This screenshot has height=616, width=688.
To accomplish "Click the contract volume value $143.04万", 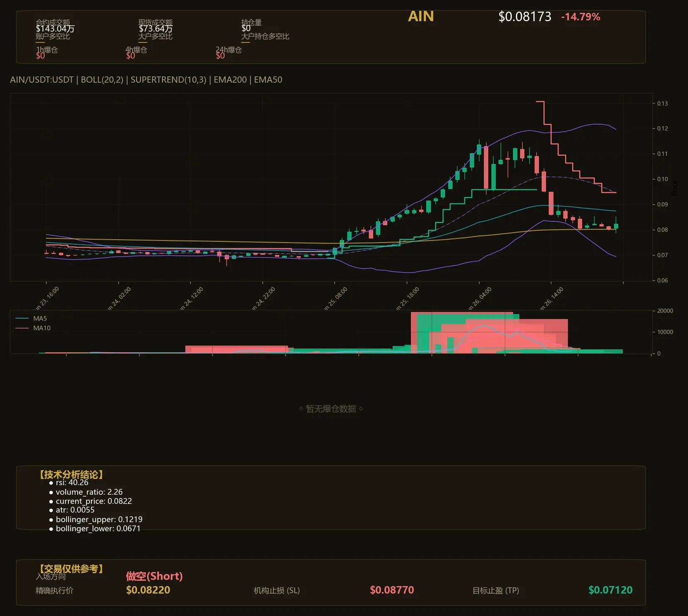I will click(55, 29).
